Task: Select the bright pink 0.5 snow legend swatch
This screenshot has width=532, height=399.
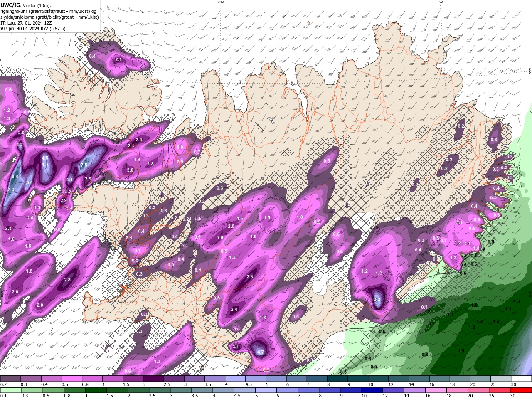Action: [71, 379]
